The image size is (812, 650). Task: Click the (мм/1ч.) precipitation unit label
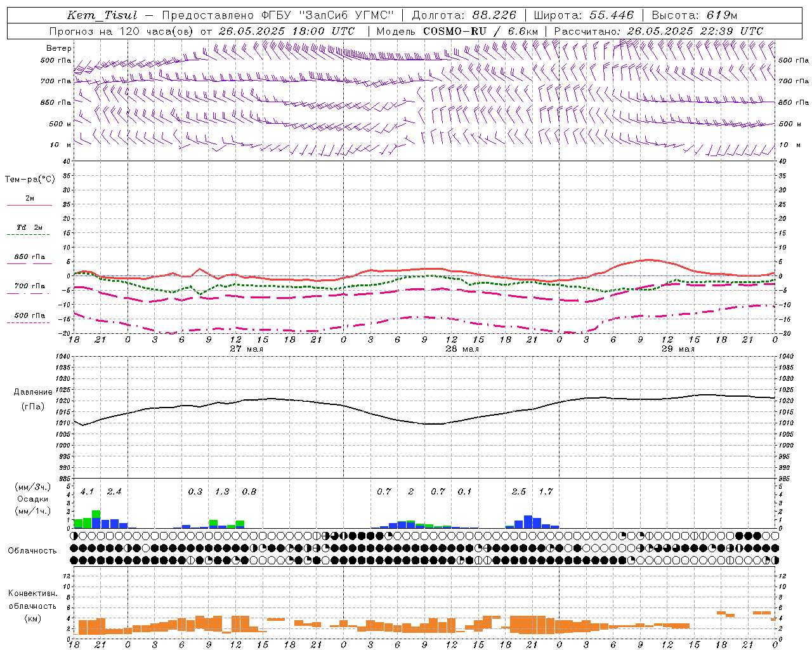pos(33,510)
